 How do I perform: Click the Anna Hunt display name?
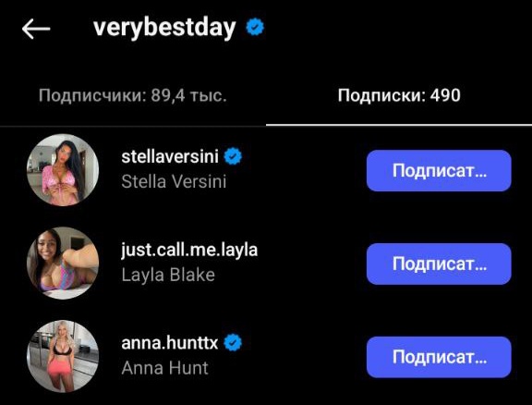click(x=164, y=368)
